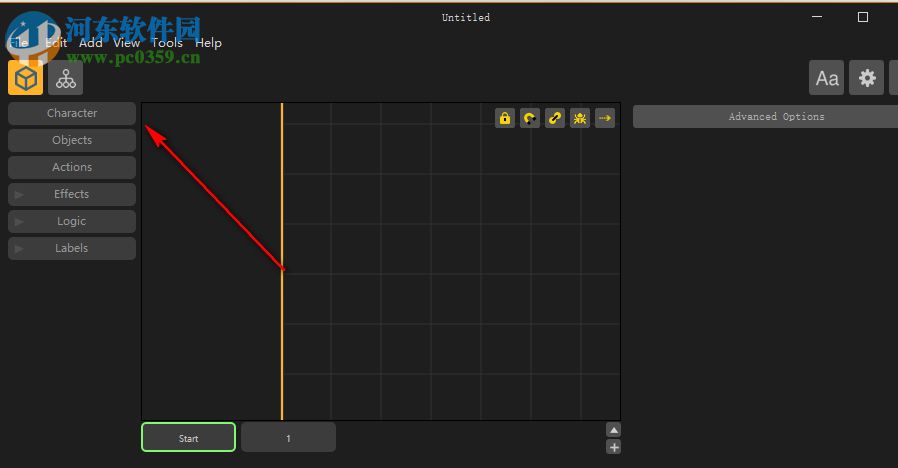
Task: Expand the Labels section
Action: [x=72, y=248]
